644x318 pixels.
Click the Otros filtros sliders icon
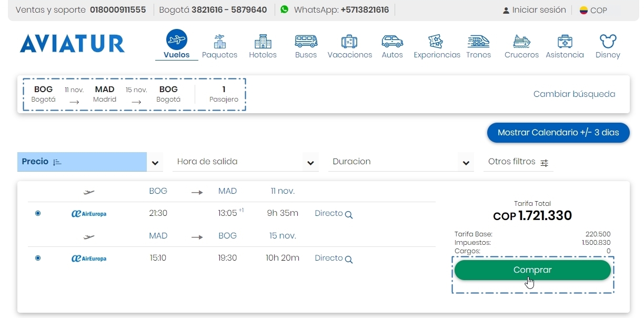[x=545, y=163]
